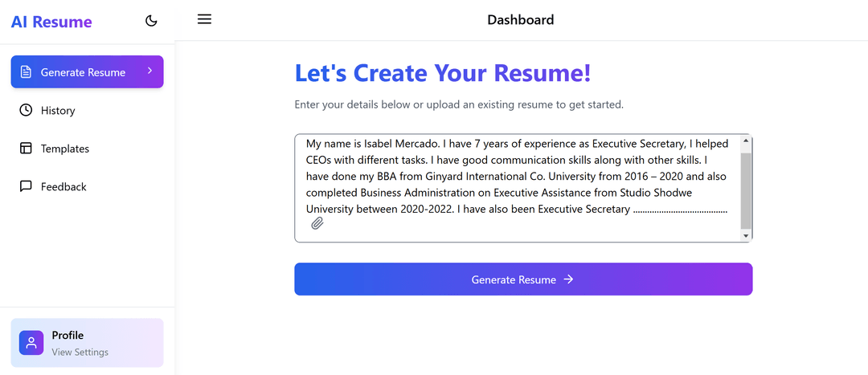Collapse the sidebar with the hamburger icon
Image resolution: width=868 pixels, height=375 pixels.
click(x=205, y=19)
